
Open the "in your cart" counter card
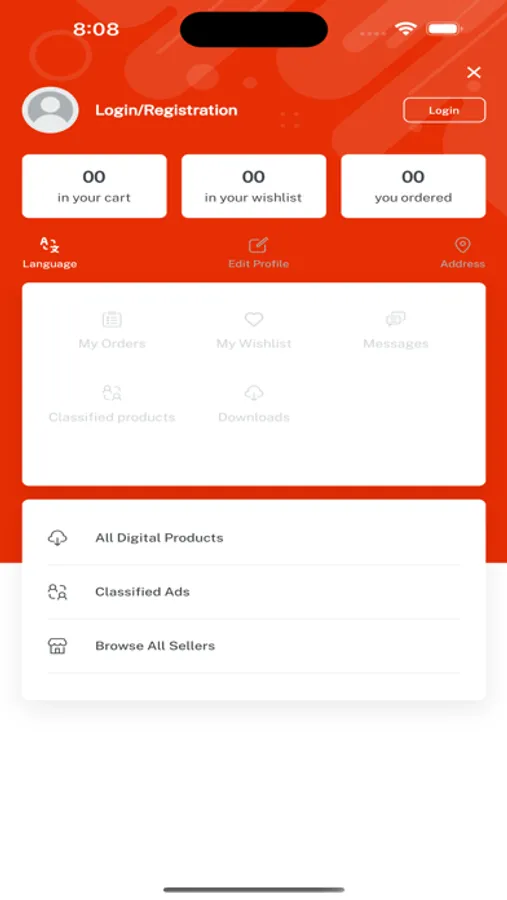pyautogui.click(x=94, y=186)
